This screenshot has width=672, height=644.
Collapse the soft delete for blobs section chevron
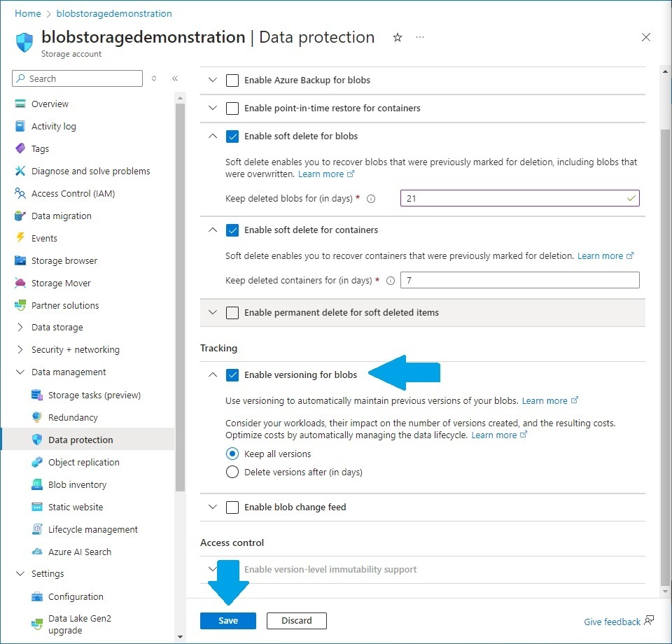click(x=213, y=136)
